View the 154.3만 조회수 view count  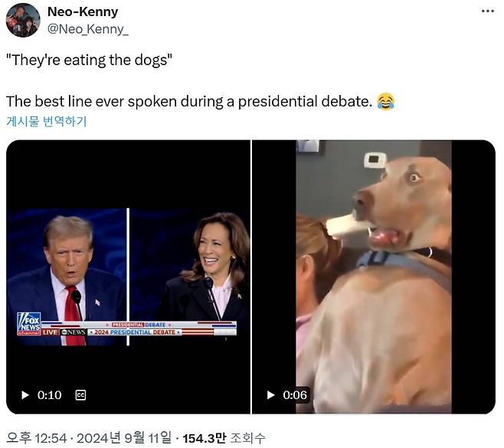(x=224, y=438)
